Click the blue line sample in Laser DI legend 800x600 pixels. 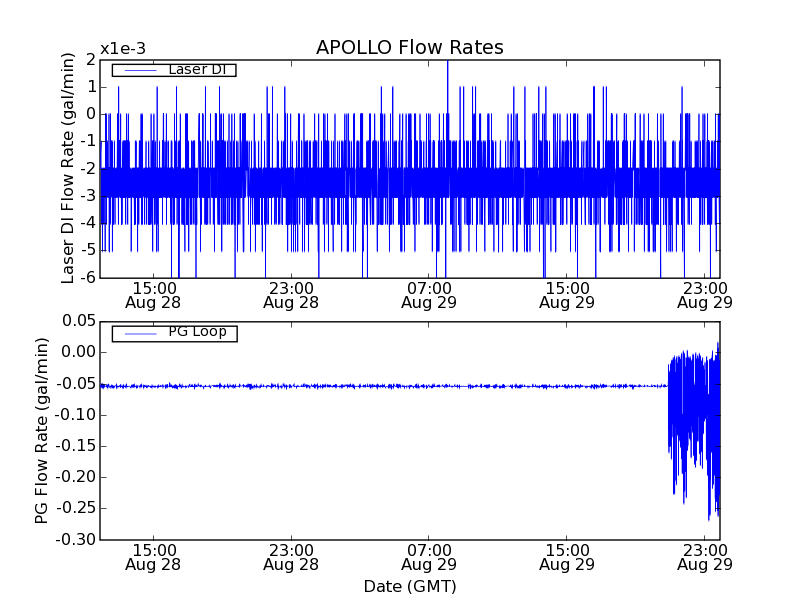pos(137,70)
